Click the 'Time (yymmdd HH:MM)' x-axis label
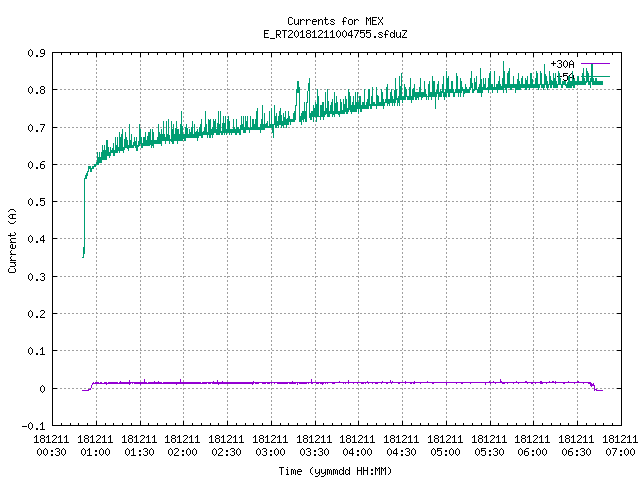The height and width of the screenshot is (480, 640). point(335,471)
